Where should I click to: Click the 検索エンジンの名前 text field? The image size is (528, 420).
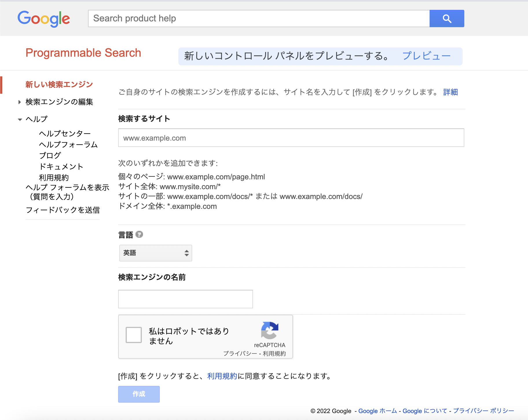[186, 299]
